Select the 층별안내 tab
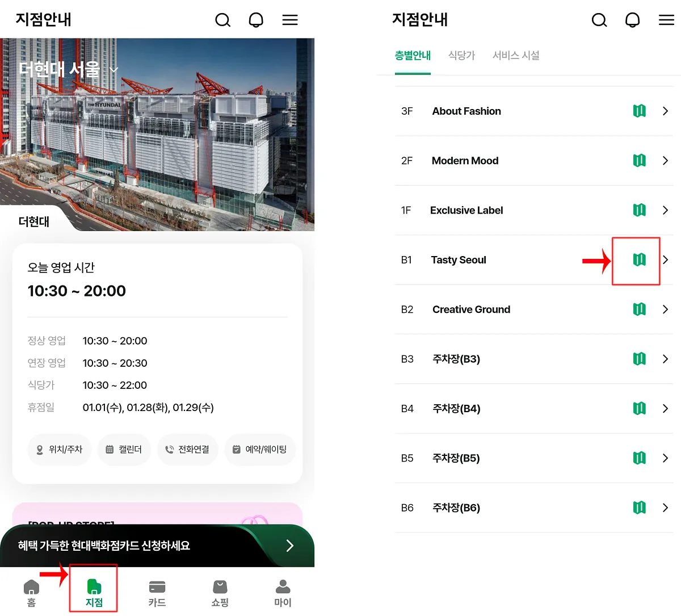 (x=413, y=55)
